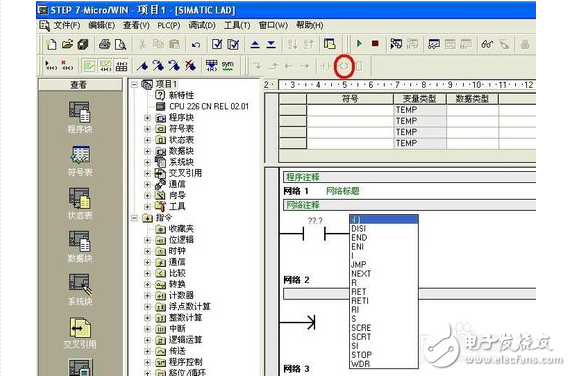The height and width of the screenshot is (376, 571).
Task: Toggle the POU comments view button
Action: [x=89, y=66]
